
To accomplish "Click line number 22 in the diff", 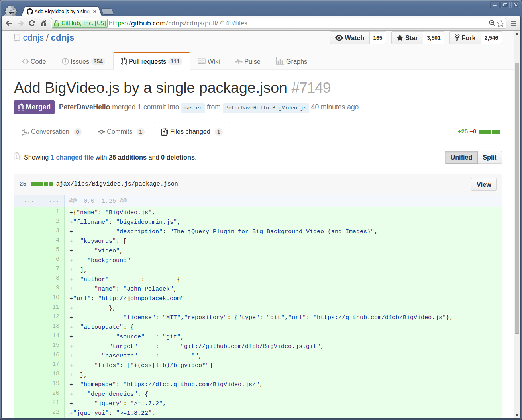I will point(56,412).
